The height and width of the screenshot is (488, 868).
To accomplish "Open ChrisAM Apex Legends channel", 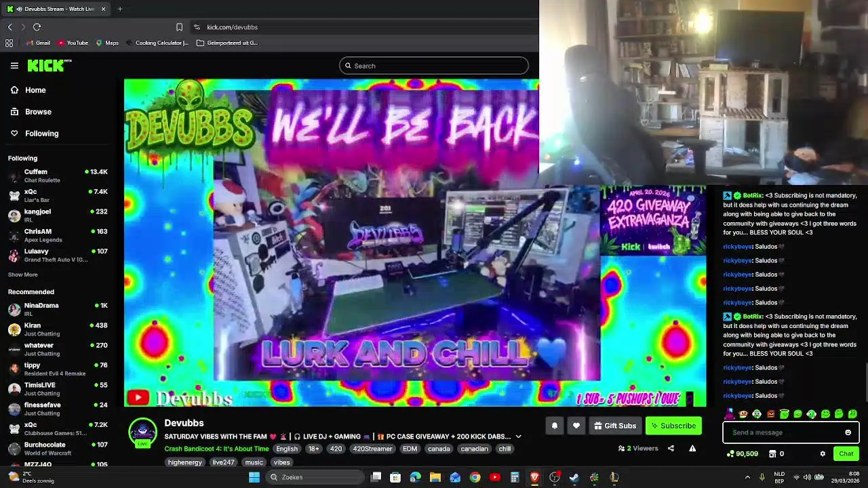I will [58, 235].
